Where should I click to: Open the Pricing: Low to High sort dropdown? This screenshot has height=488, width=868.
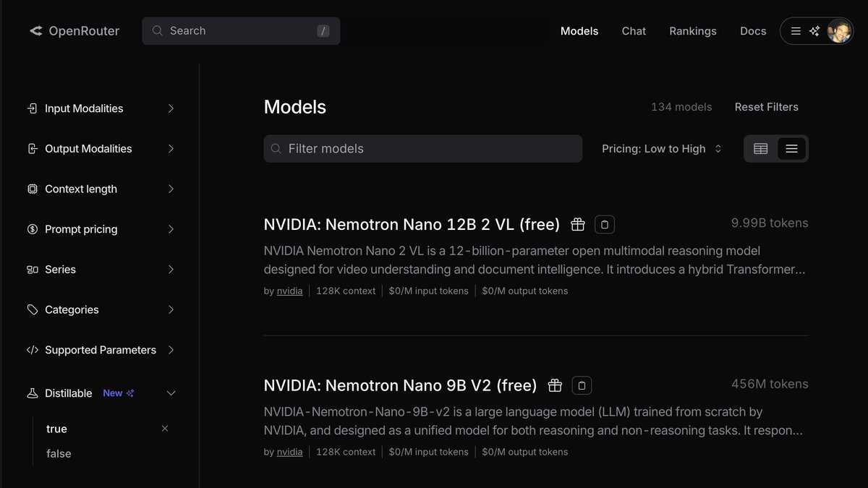pyautogui.click(x=662, y=148)
